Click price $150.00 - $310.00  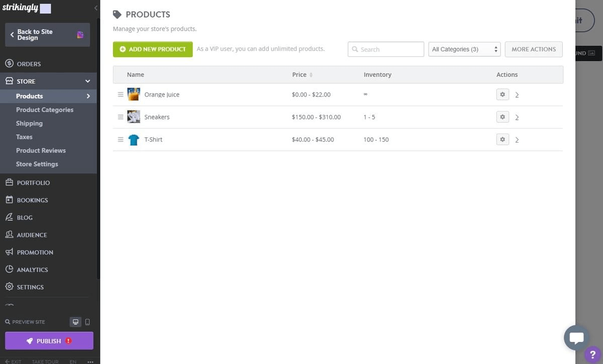coord(316,117)
